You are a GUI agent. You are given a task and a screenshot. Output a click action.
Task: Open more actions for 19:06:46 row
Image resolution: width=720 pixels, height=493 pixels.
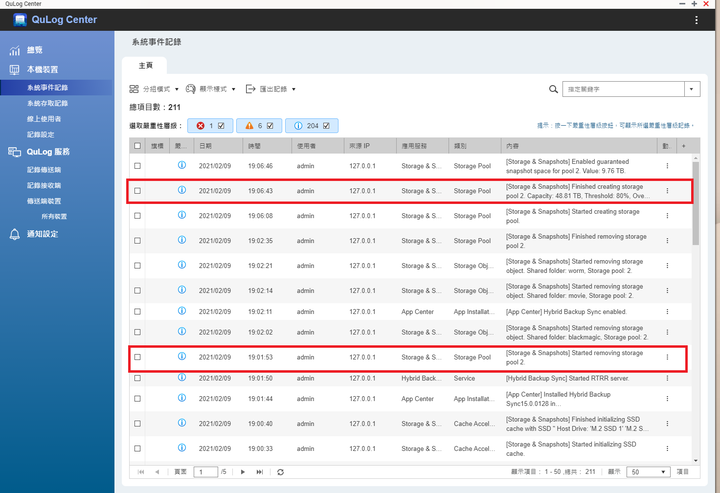click(667, 166)
